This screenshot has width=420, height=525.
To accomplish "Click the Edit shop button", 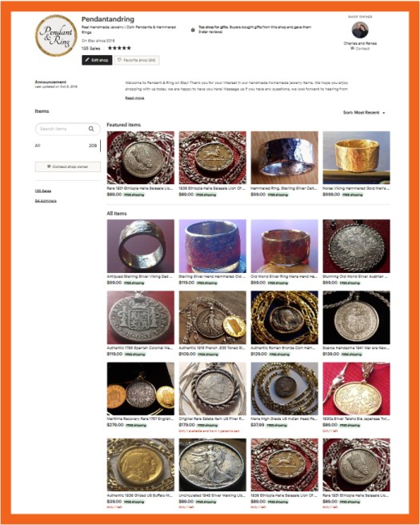I will click(x=97, y=60).
